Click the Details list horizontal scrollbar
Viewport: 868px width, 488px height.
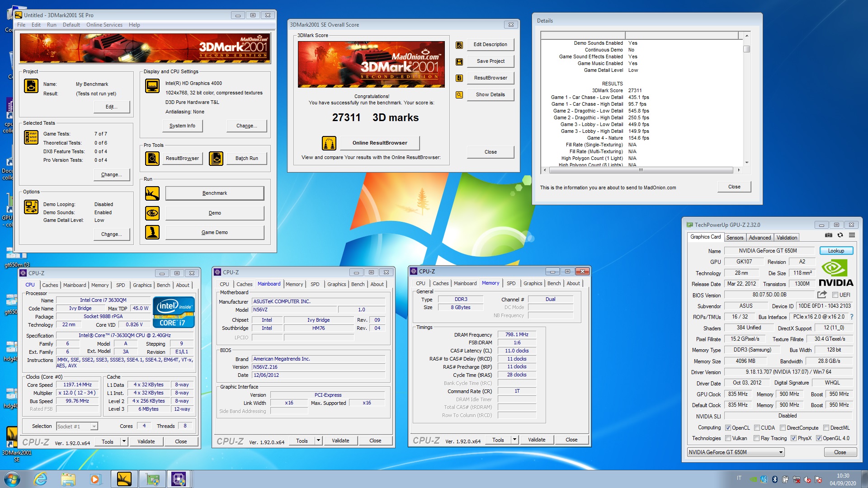click(x=641, y=170)
